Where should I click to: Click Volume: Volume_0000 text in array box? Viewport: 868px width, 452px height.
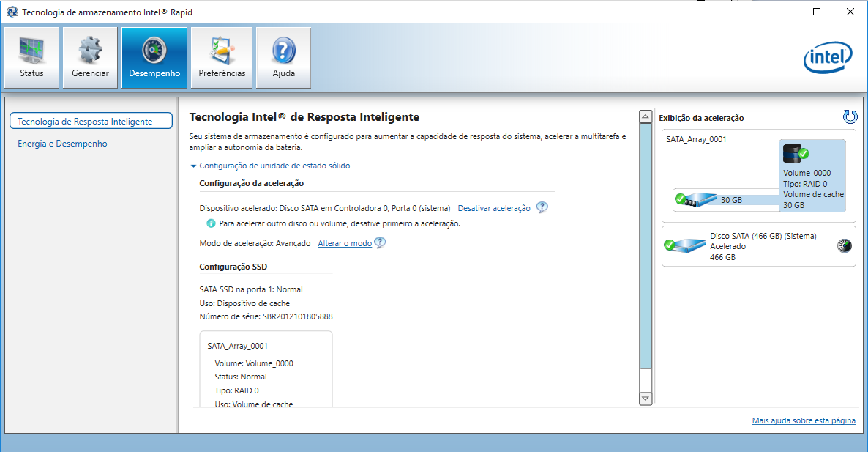click(254, 363)
